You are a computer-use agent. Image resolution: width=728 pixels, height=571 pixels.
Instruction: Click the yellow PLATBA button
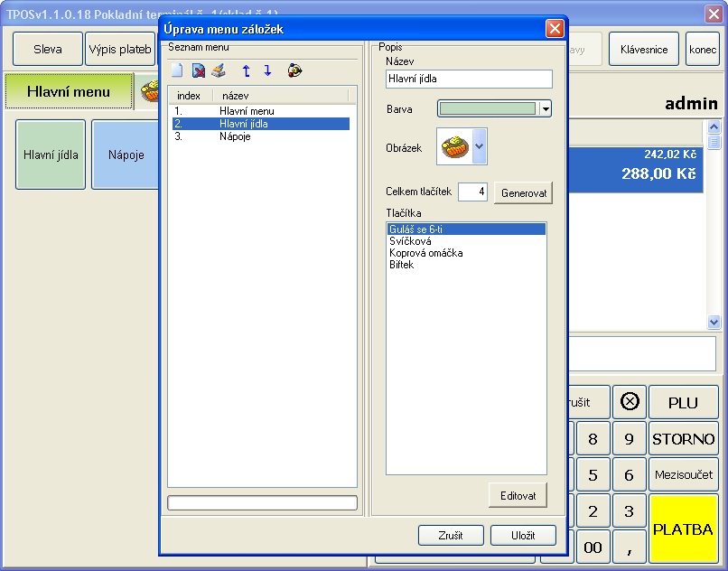[684, 529]
